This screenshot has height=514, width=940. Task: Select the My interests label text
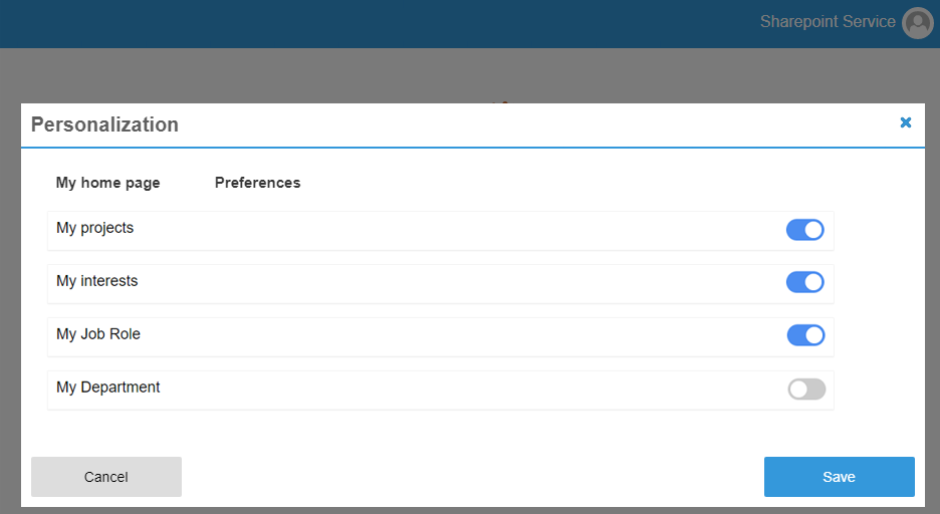click(x=97, y=281)
